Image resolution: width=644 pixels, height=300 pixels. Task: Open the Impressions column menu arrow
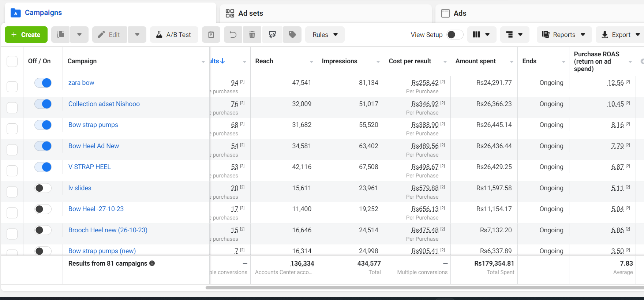[x=378, y=61]
